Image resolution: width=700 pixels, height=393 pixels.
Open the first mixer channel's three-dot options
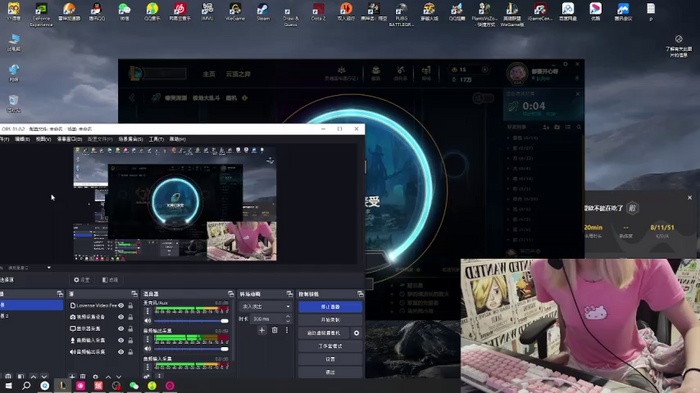(148, 311)
